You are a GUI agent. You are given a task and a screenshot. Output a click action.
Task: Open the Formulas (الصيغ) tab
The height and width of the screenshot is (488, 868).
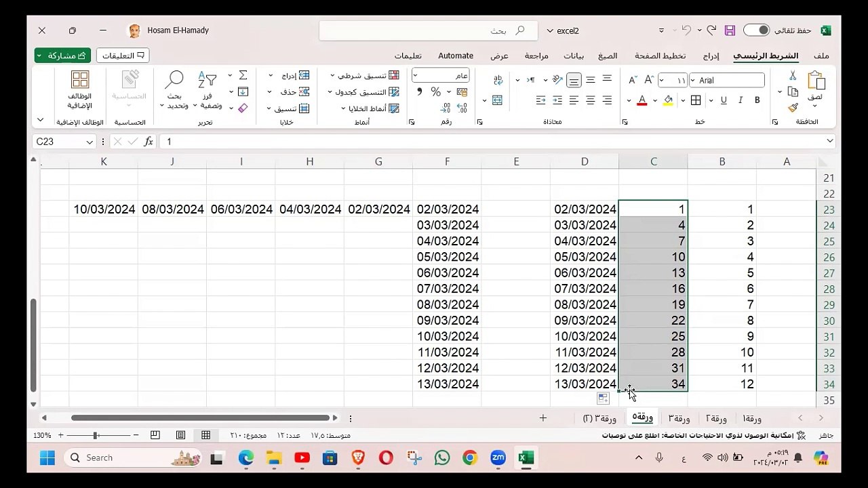[608, 56]
